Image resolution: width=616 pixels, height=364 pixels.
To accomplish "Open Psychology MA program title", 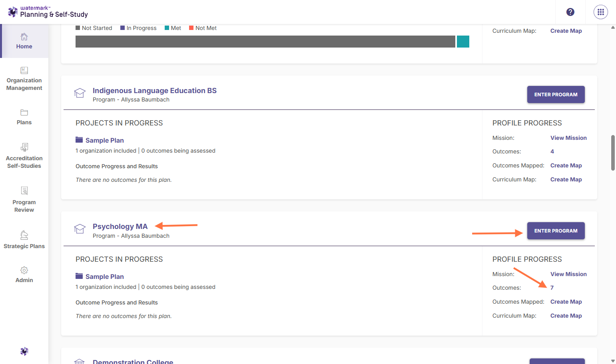I will (120, 227).
